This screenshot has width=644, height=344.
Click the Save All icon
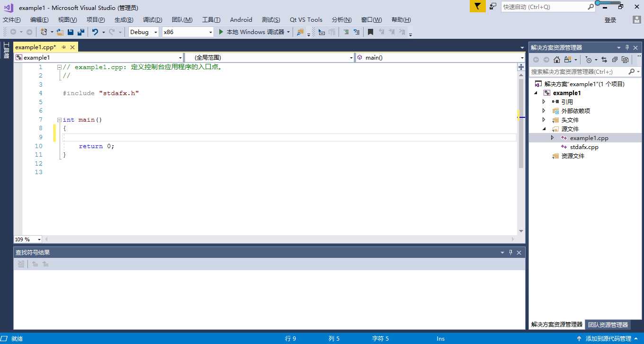tap(81, 32)
